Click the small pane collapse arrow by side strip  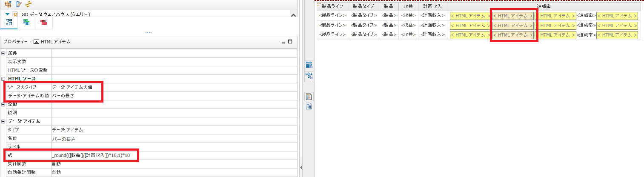click(x=301, y=167)
